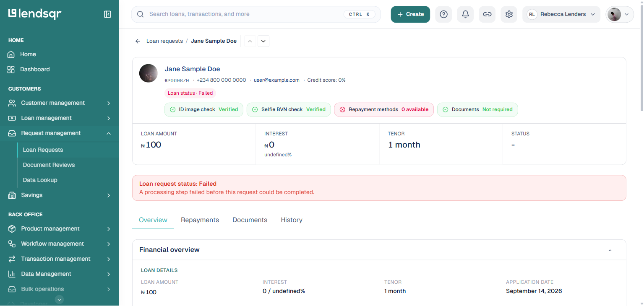Click Selfie BVN check Verified badge
This screenshot has width=644, height=306.
(289, 109)
